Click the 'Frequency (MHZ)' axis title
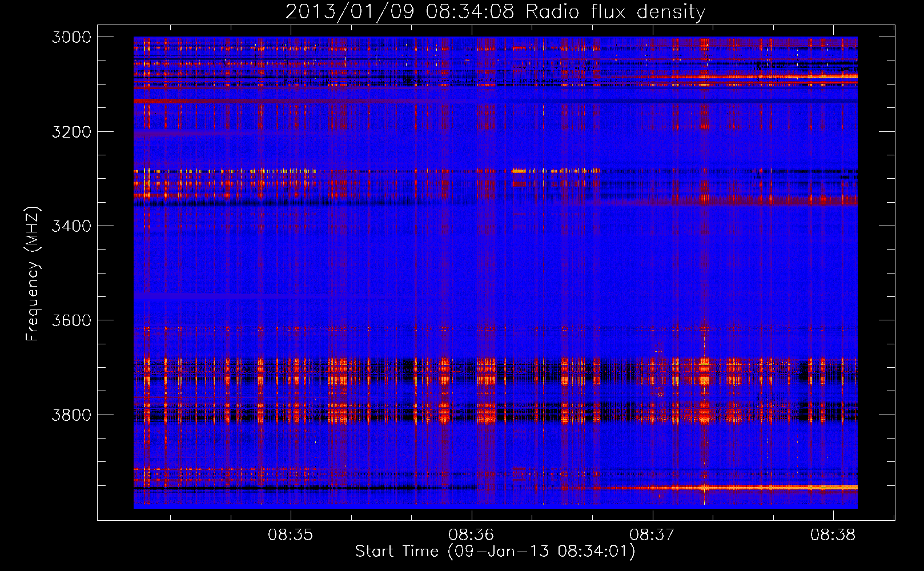Viewport: 924px width, 571px height. click(33, 274)
